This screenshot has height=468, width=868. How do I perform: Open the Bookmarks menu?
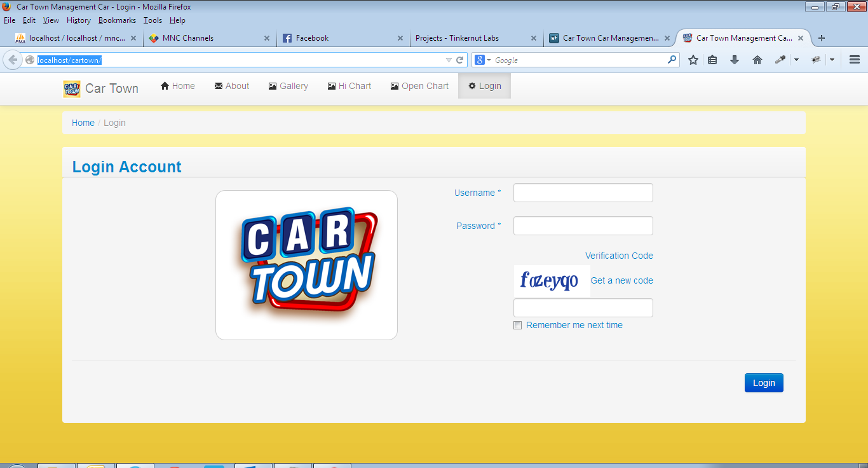click(117, 20)
